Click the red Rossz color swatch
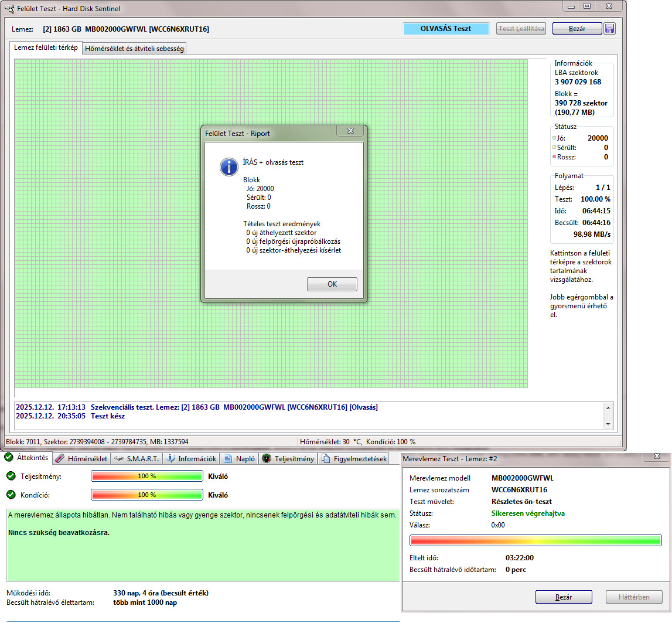 554,157
